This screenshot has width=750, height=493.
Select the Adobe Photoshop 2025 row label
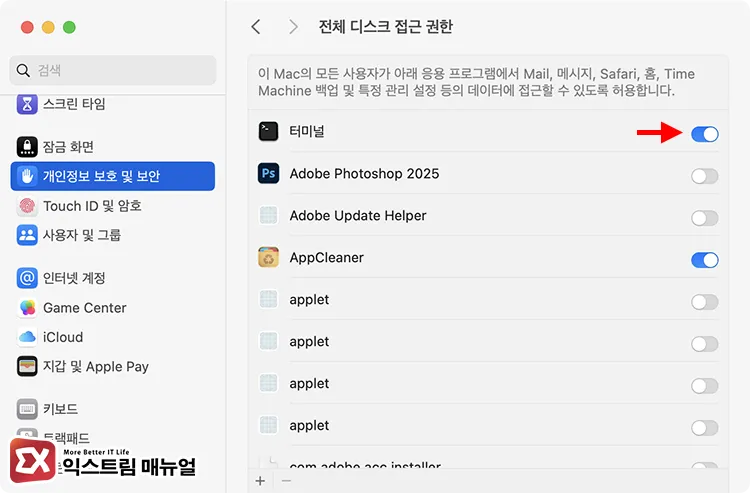364,174
